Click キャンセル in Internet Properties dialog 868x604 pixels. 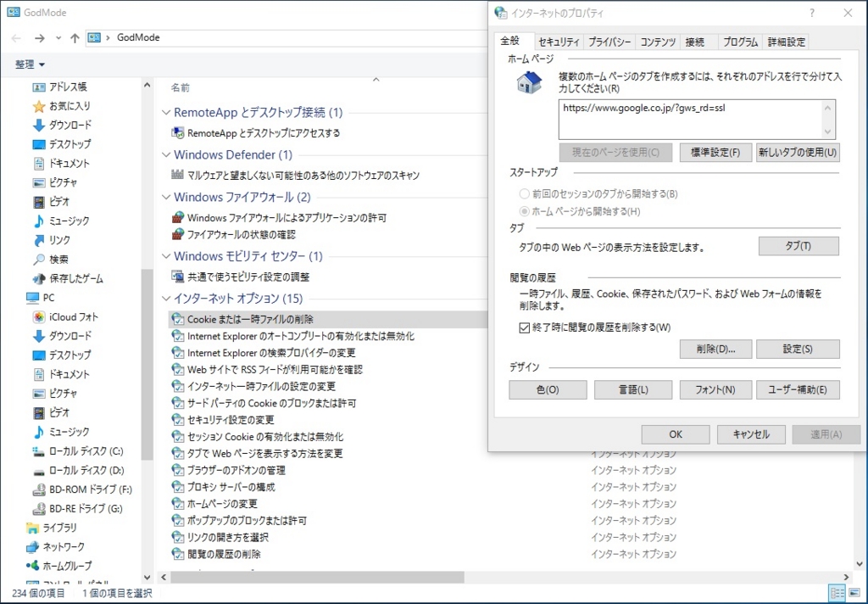tap(751, 434)
